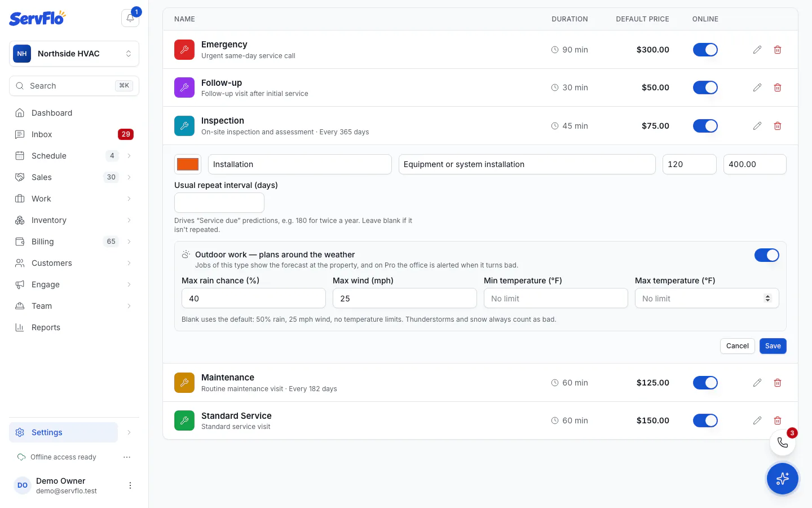Toggle Follow-up online availability
The image size is (812, 508).
(x=705, y=87)
